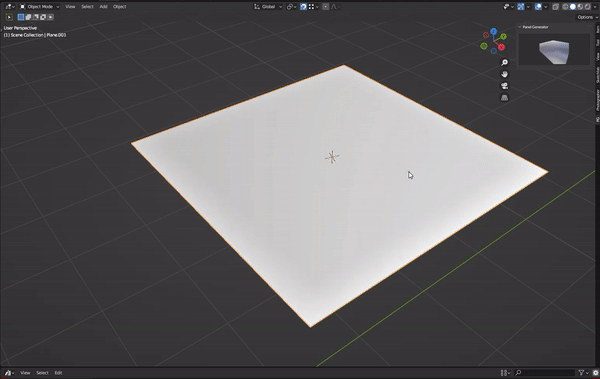Click the pan view hand icon

coord(504,74)
